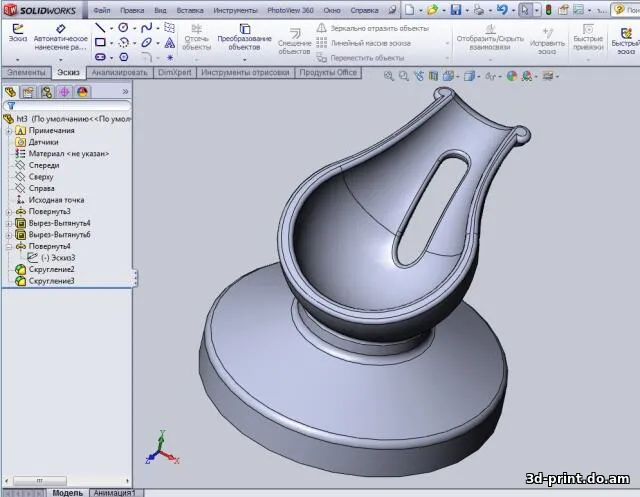
Task: Open the ConfigurationManager panel tab
Action: [x=46, y=92]
